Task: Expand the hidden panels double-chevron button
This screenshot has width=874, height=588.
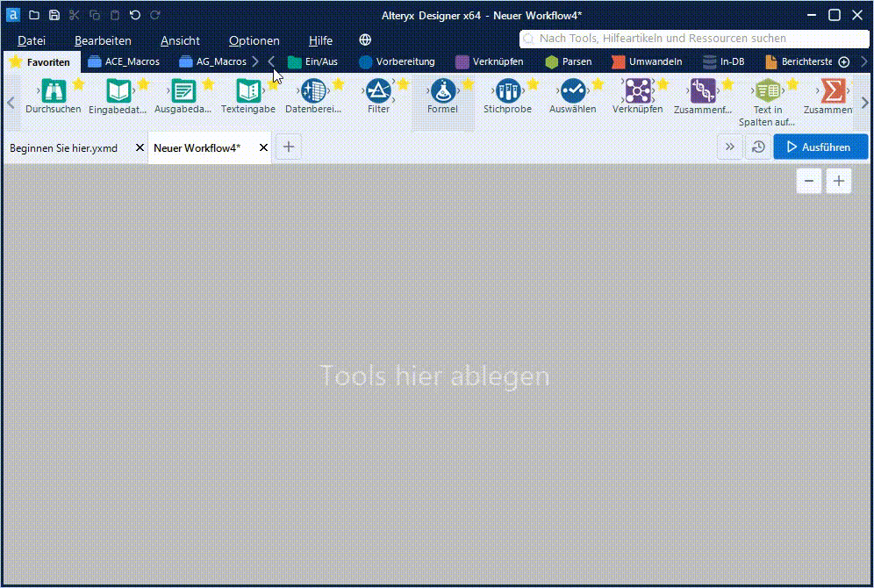Action: (x=729, y=147)
